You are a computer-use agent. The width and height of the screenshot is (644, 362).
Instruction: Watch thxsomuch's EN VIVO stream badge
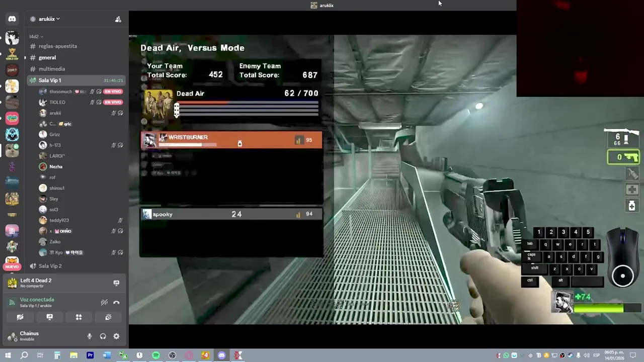[x=113, y=92]
